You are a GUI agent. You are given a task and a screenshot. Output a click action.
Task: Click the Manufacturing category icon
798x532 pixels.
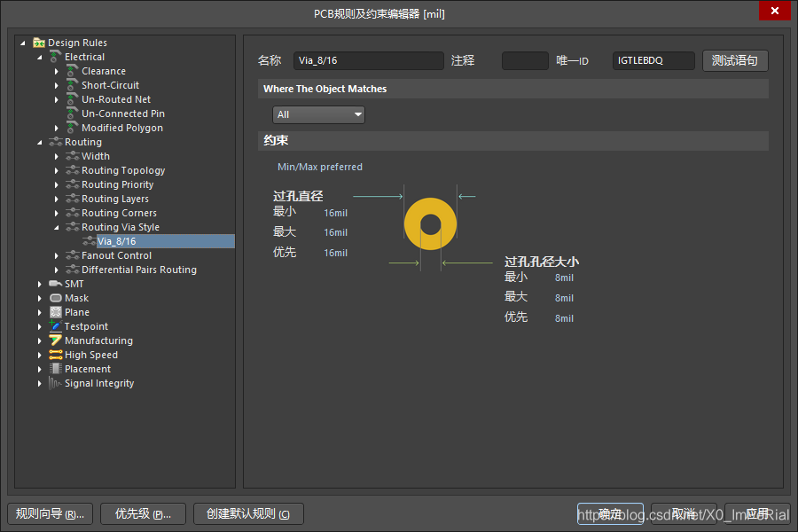56,340
